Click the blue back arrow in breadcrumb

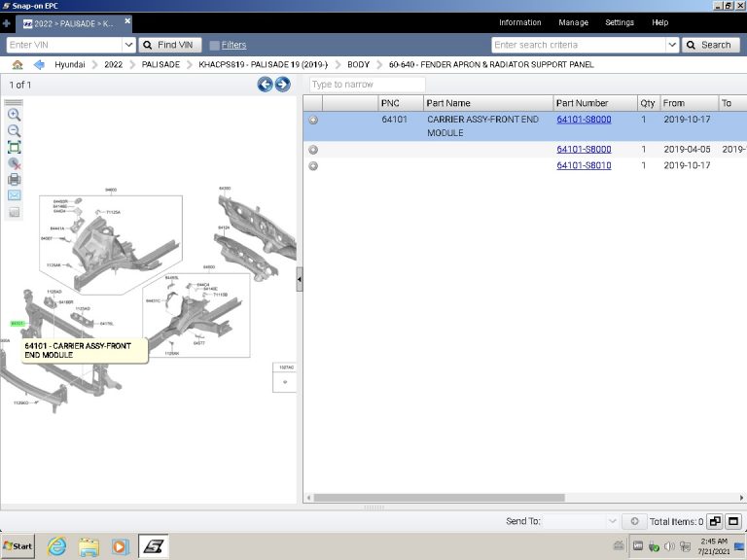click(39, 64)
